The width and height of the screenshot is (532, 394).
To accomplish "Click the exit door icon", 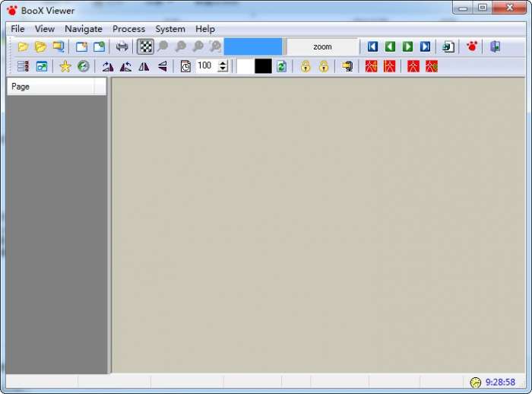I will coord(495,46).
